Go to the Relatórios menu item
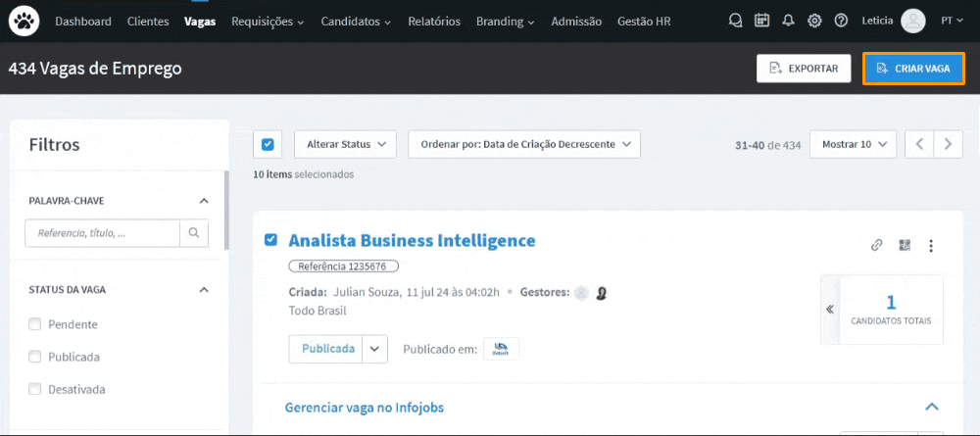 [434, 21]
